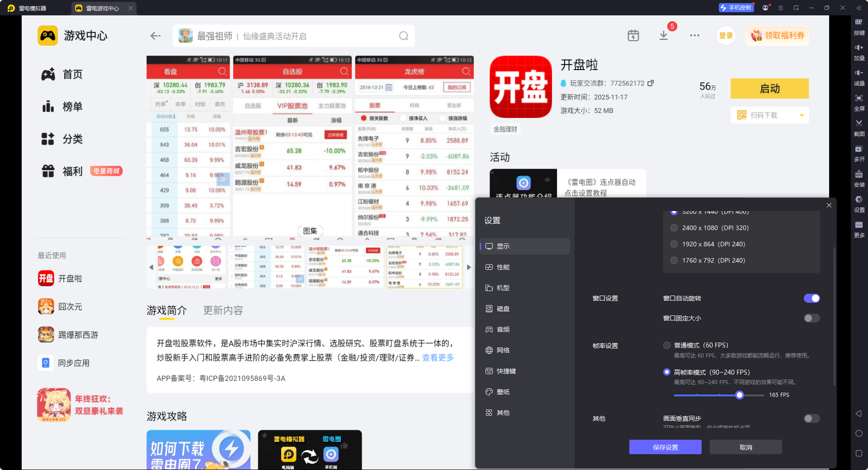This screenshot has width=868, height=470.
Task: Toggle 窗口固定大小 switch
Action: click(x=811, y=318)
